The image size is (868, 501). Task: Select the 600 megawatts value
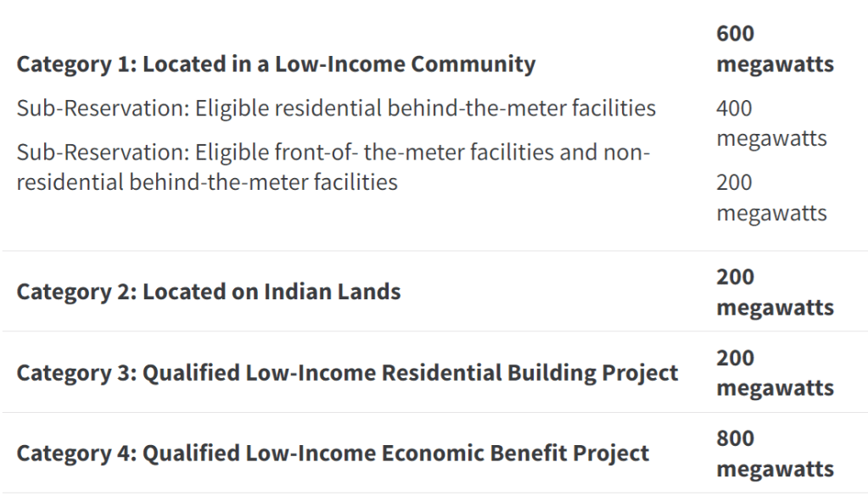click(x=774, y=49)
